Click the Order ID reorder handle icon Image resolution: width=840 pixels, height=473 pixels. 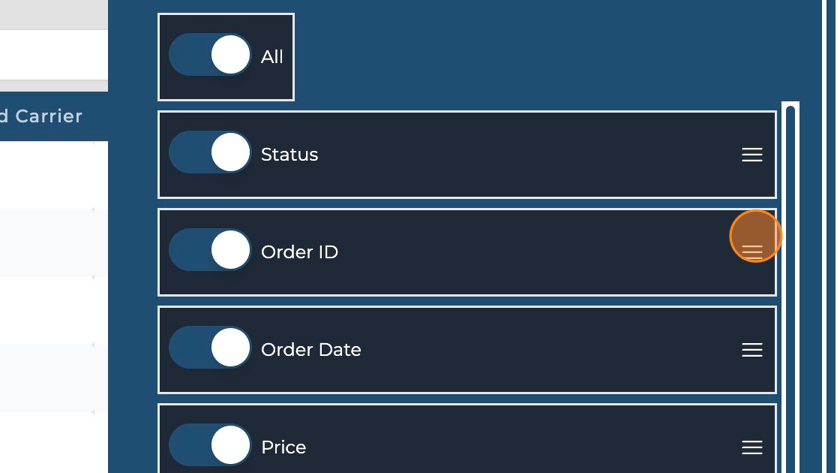(x=752, y=252)
